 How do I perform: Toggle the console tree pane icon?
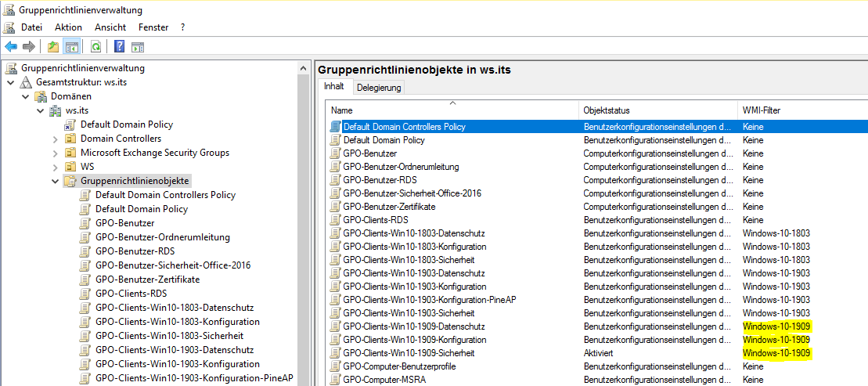71,47
